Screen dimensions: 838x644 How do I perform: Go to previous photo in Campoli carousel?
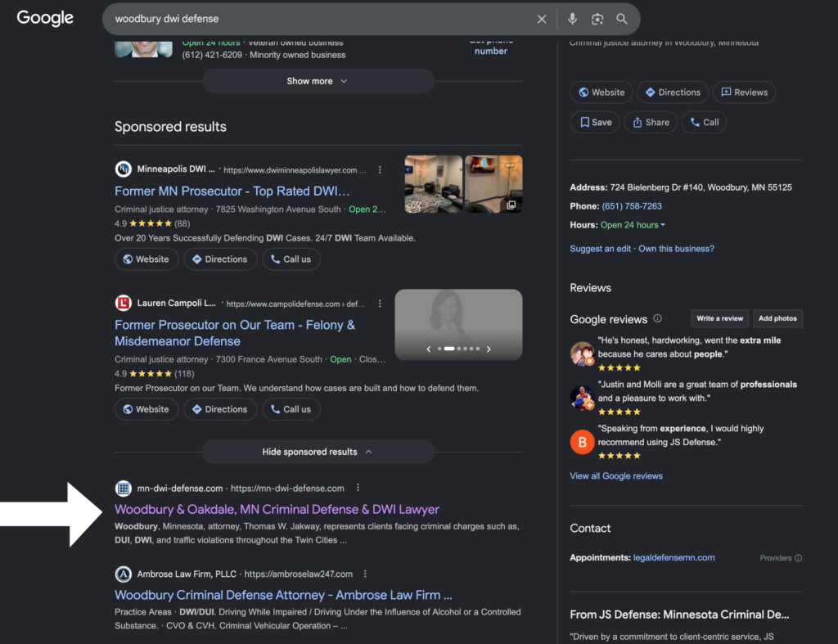(x=429, y=349)
